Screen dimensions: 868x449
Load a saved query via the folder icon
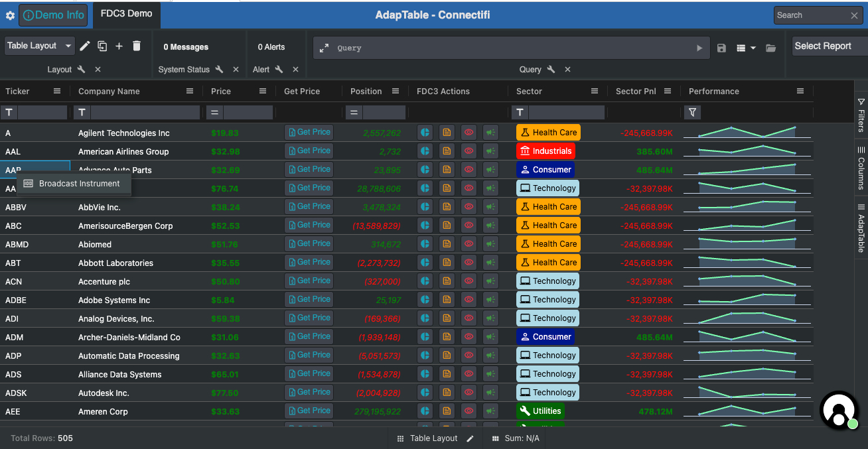click(770, 48)
